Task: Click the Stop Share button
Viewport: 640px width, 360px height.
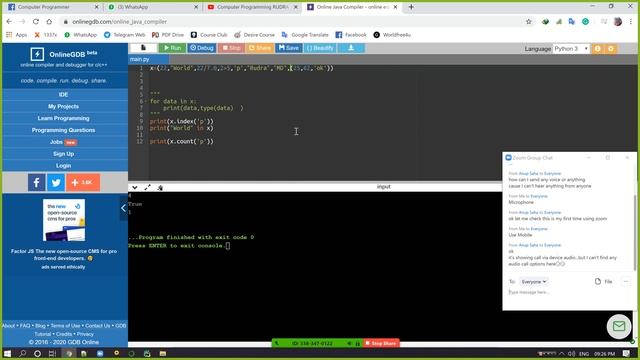Action: point(380,343)
